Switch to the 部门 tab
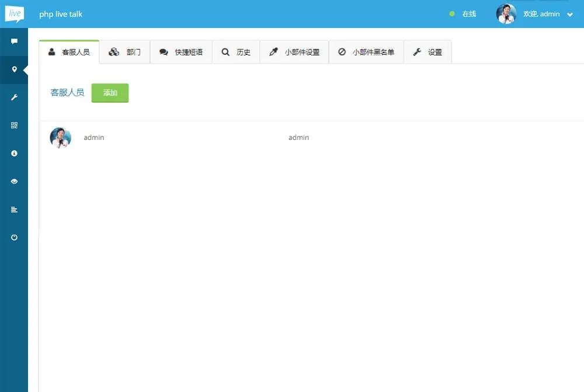The image size is (584, 392). 125,52
